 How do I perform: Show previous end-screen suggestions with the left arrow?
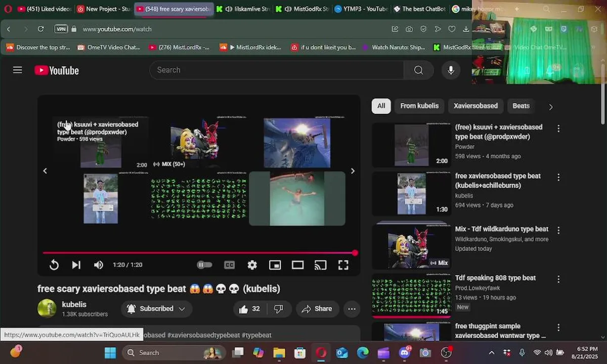45,171
